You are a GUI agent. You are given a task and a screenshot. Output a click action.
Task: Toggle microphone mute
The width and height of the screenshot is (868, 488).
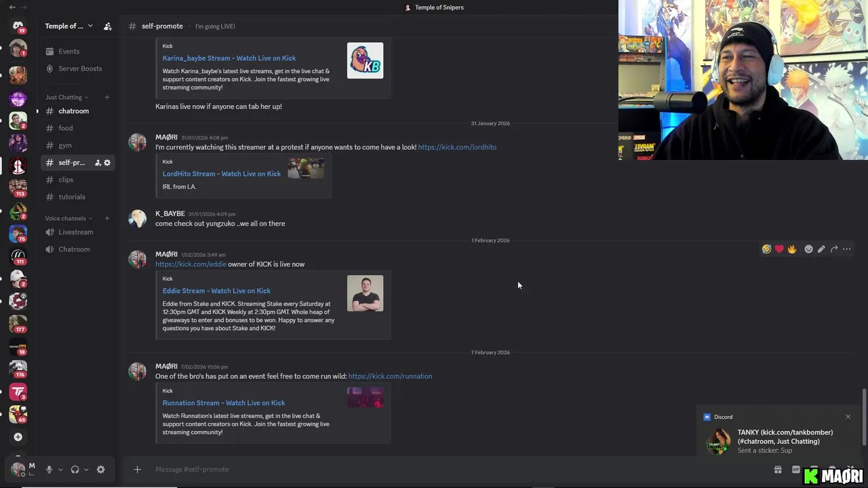(49, 469)
